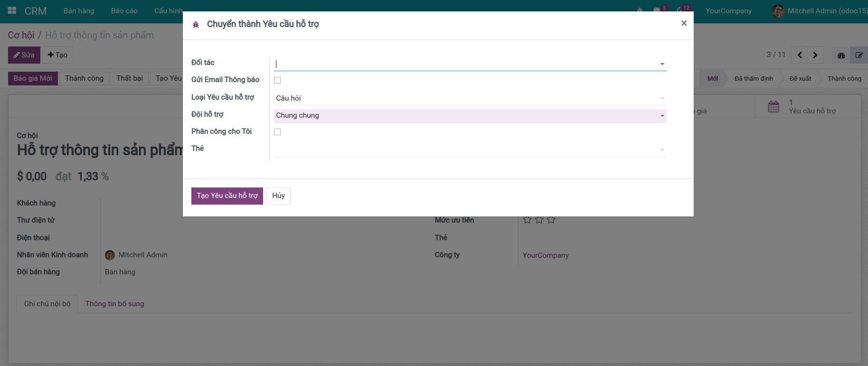The width and height of the screenshot is (868, 366).
Task: Click Mitchell Admin avatar in top bar
Action: 778,11
